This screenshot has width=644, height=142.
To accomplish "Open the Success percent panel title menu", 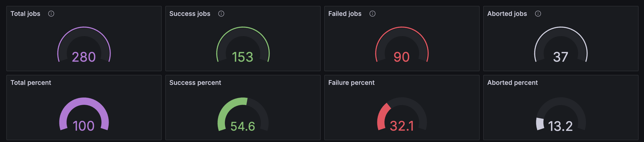I will [195, 83].
